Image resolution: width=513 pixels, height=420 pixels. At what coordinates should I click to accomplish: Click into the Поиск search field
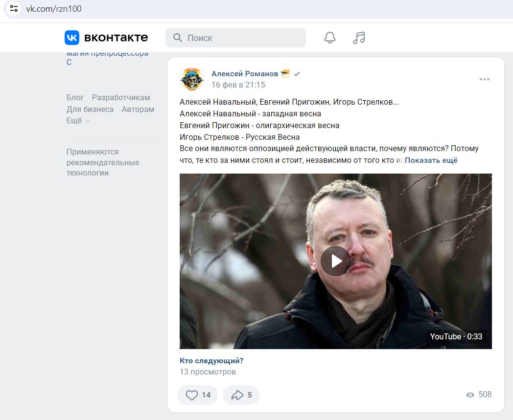[x=235, y=38]
